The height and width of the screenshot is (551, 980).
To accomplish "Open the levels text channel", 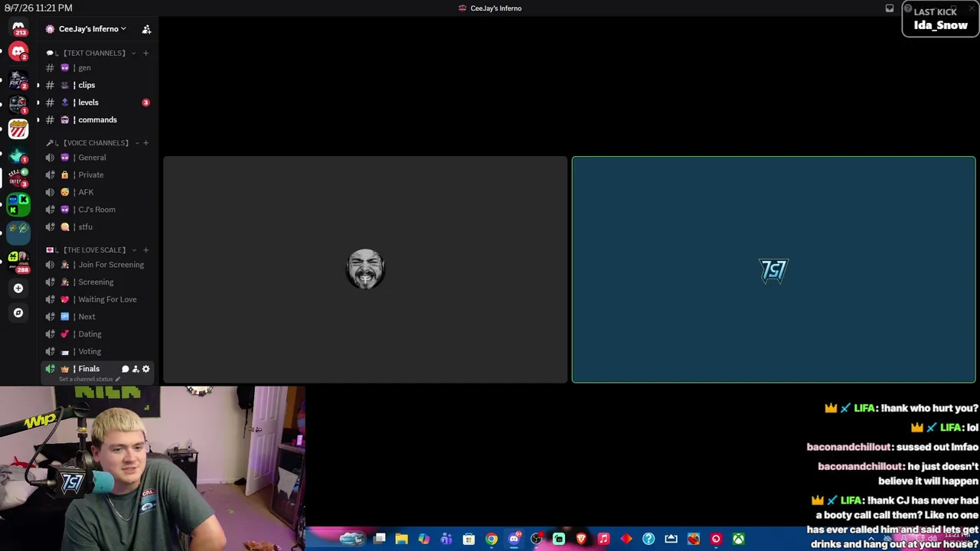I will [96, 103].
